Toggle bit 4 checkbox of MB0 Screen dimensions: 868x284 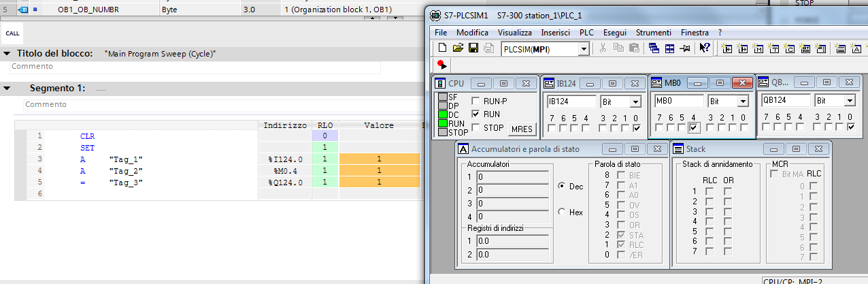(x=693, y=127)
